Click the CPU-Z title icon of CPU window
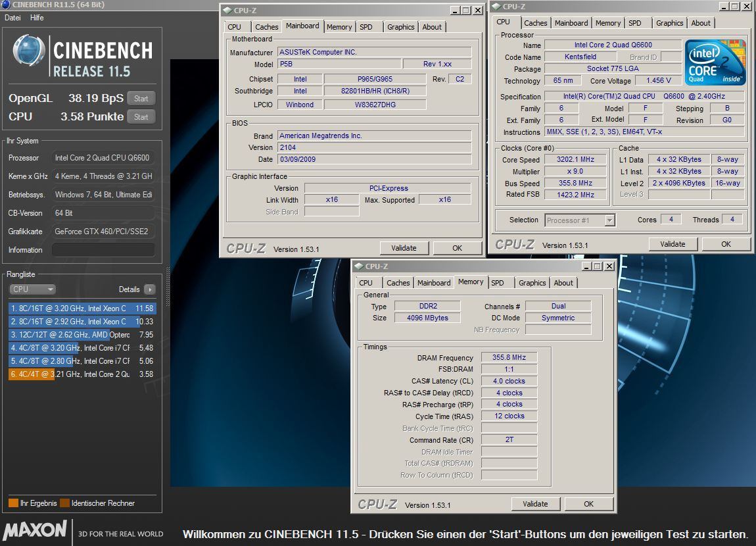The image size is (756, 546). point(496,7)
